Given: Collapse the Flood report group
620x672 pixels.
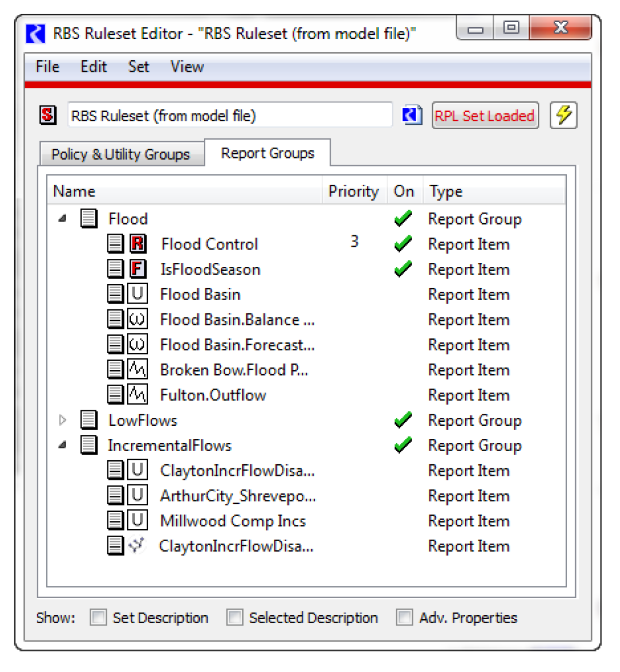Looking at the screenshot, I should (63, 219).
